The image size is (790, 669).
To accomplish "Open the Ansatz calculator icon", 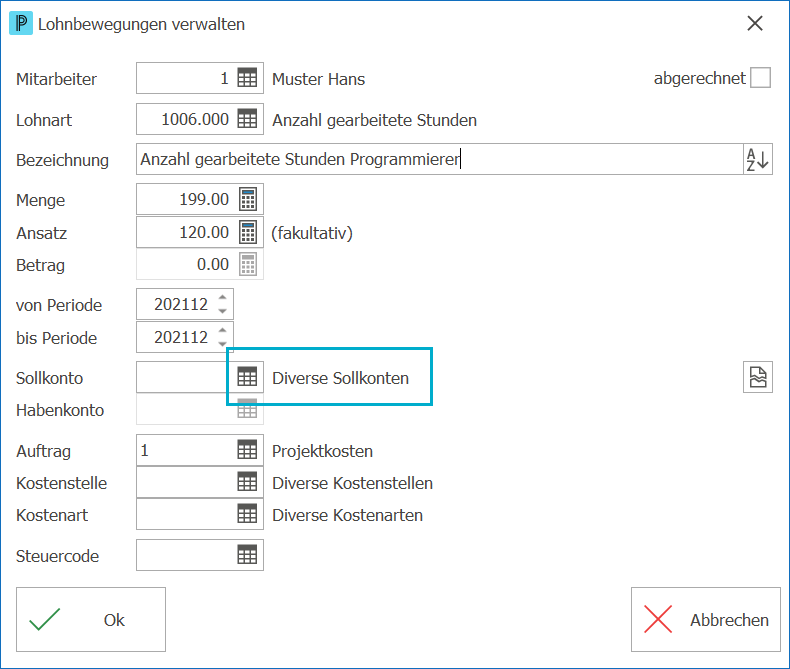I will point(247,232).
